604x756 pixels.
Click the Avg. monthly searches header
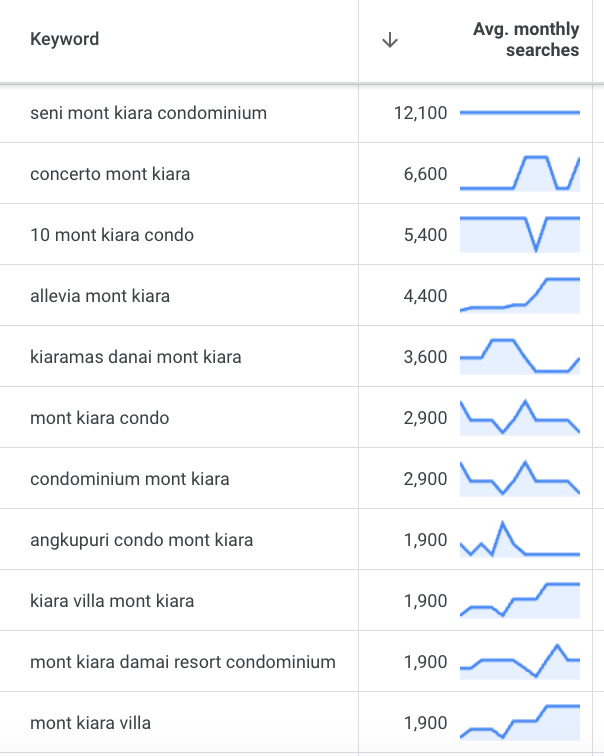[525, 40]
